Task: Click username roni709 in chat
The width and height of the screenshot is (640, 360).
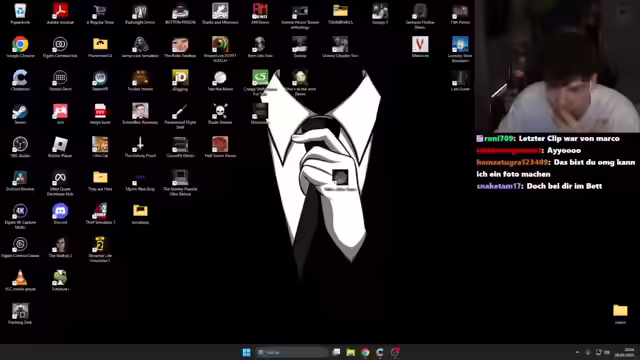Action: click(498, 139)
